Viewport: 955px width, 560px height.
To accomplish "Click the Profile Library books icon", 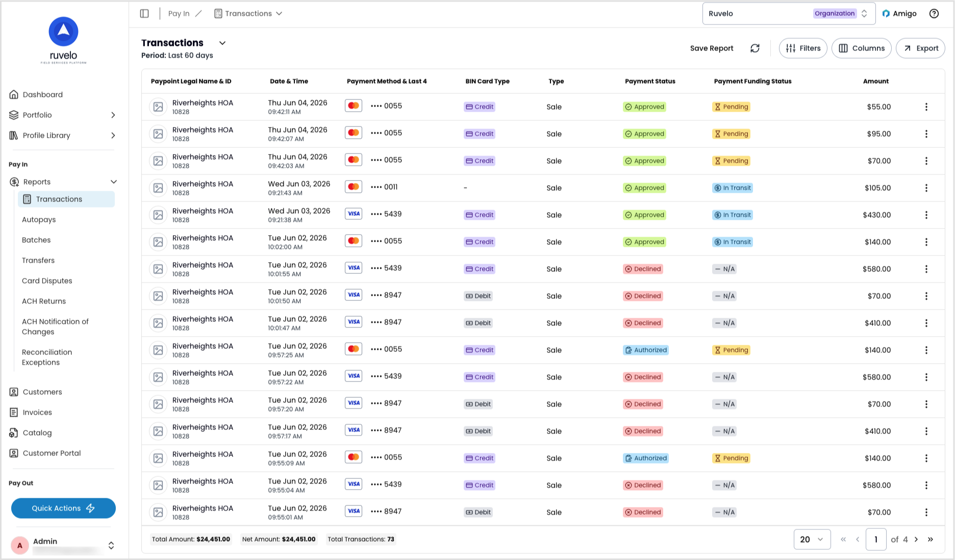I will point(14,136).
